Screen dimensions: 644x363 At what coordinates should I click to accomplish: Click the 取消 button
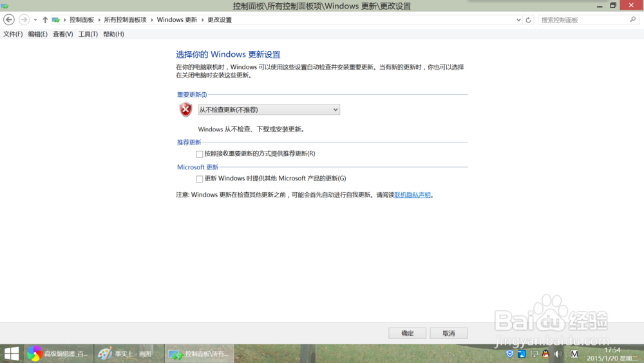coord(448,333)
